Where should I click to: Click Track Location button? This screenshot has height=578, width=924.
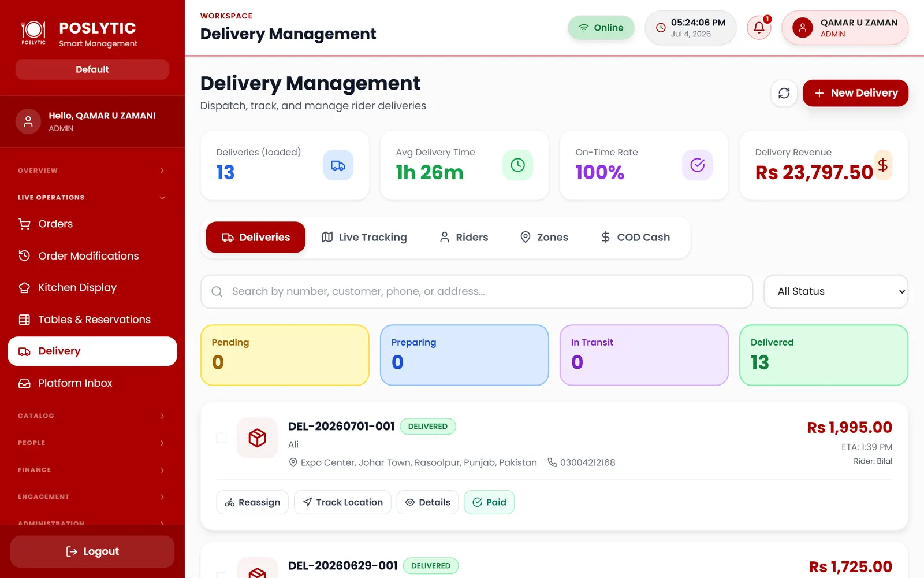click(342, 502)
